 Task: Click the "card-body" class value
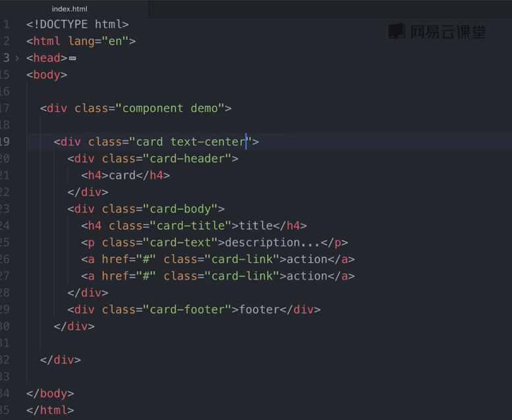[181, 209]
